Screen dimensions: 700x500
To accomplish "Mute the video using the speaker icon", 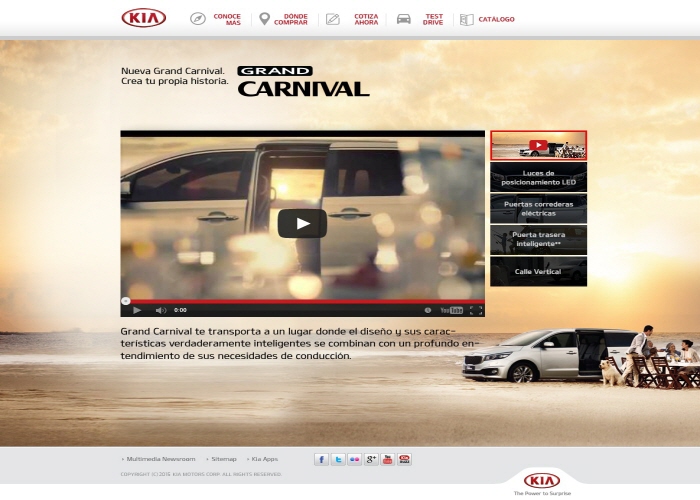I will coord(161,310).
